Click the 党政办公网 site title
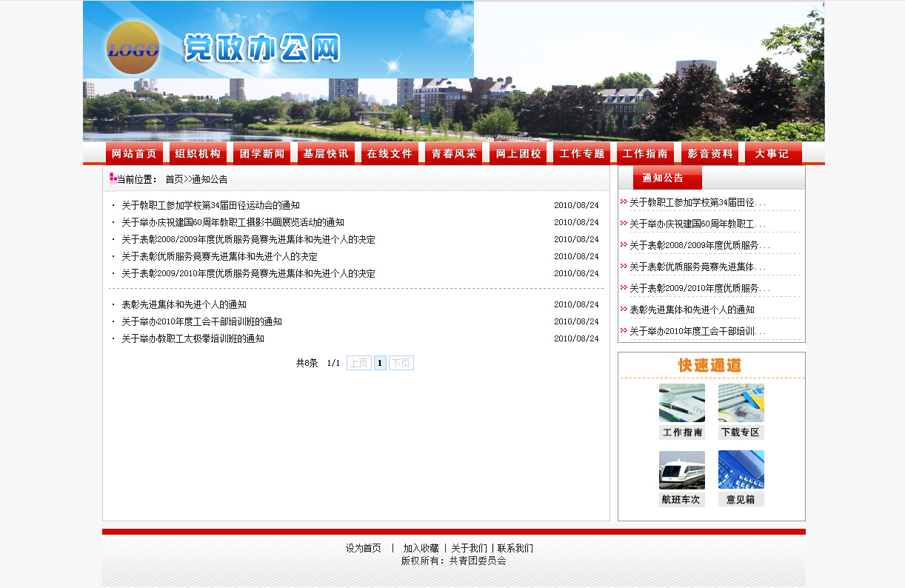Image resolution: width=905 pixels, height=588 pixels. point(262,48)
